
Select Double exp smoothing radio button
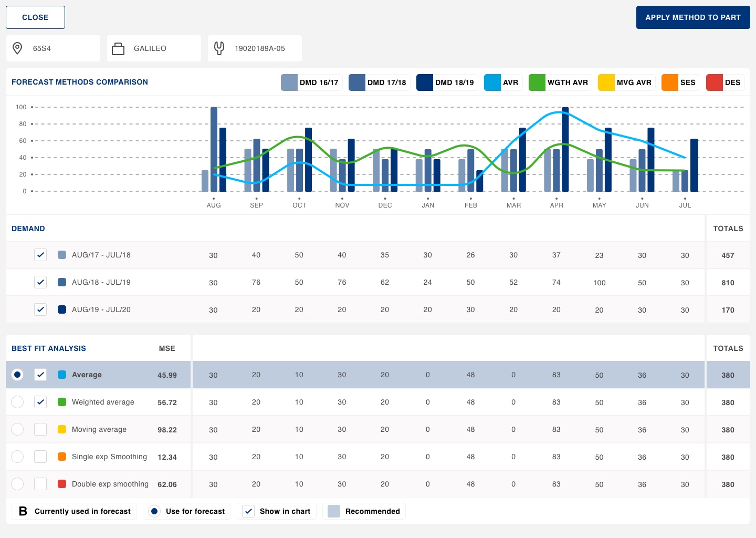coord(17,484)
